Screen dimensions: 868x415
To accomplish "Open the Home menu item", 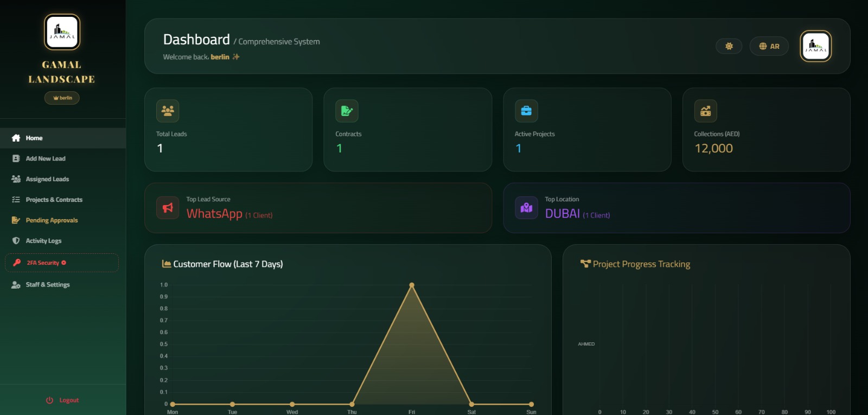I will [63, 138].
